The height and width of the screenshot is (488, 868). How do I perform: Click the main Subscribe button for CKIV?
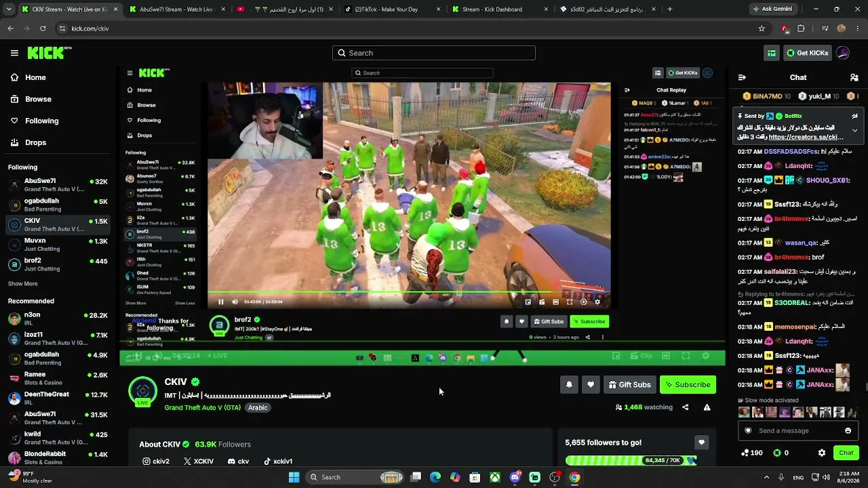coord(688,384)
